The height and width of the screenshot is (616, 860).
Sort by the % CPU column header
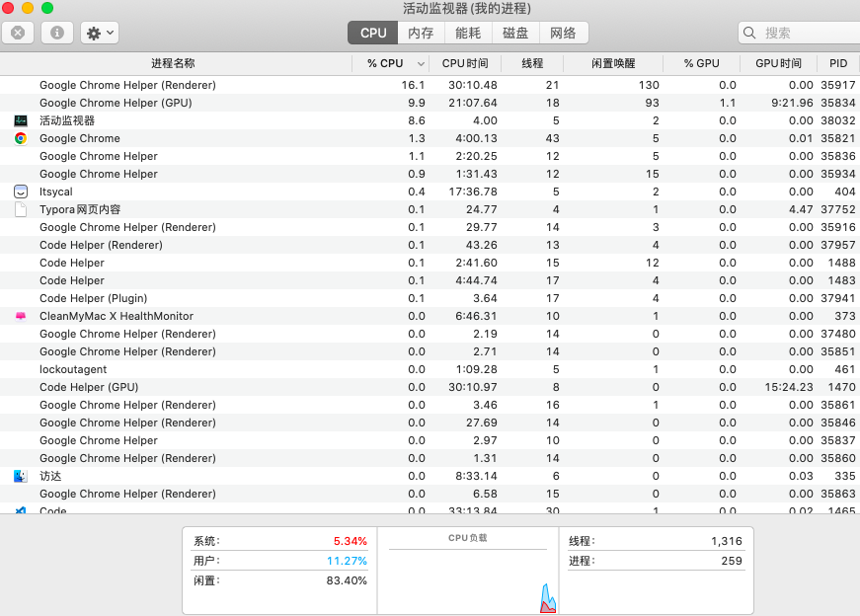[385, 63]
